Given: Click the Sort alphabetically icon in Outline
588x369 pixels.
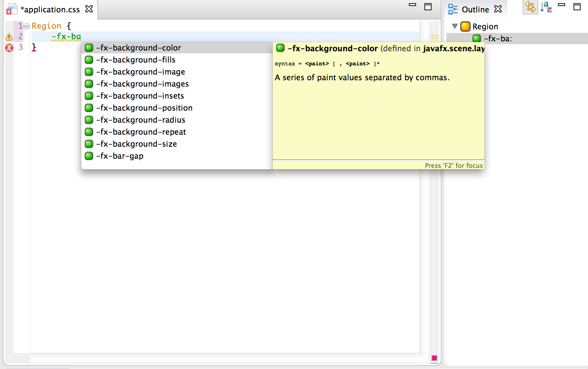Looking at the screenshot, I should click(546, 7).
